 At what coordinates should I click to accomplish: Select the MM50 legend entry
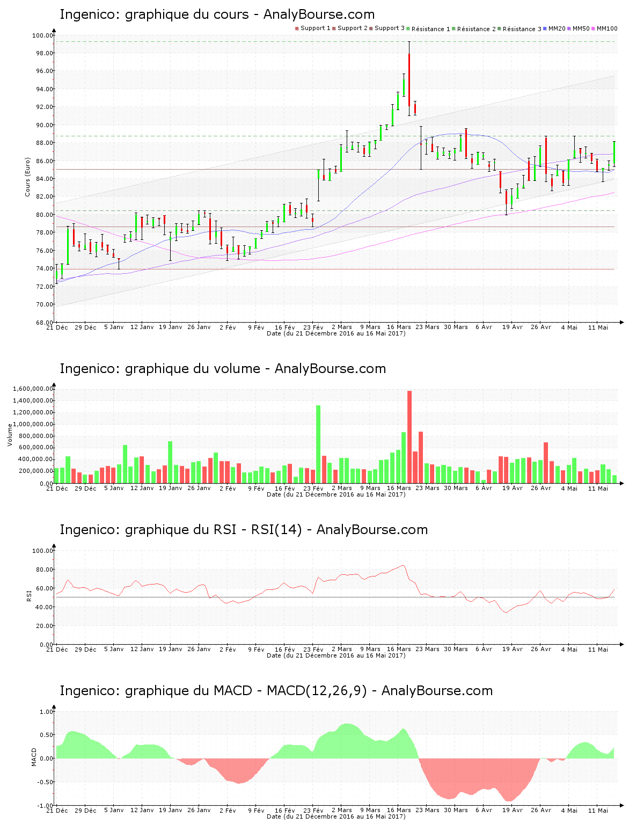[x=581, y=28]
